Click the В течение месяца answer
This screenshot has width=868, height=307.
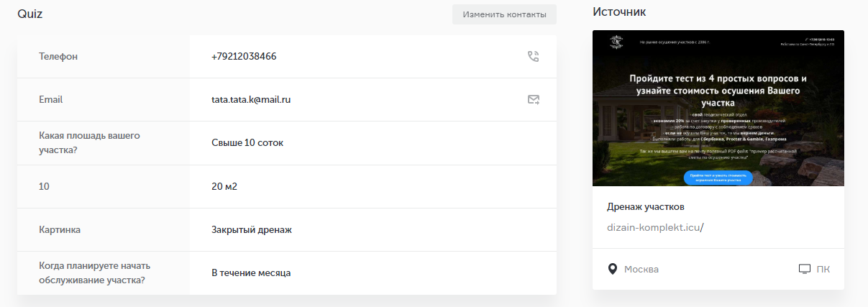point(251,273)
